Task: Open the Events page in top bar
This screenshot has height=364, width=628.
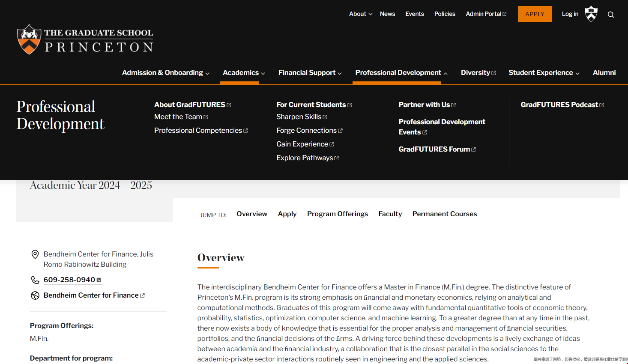Action: pos(415,14)
